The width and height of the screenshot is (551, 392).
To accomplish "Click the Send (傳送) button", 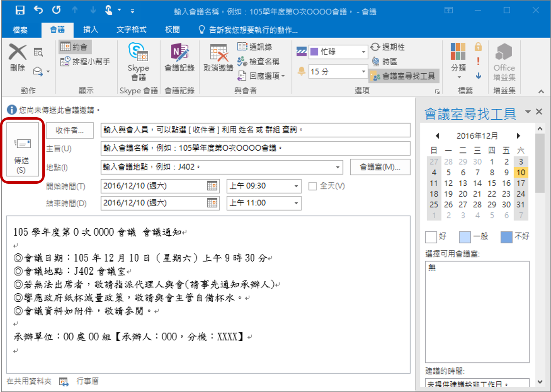I will (x=23, y=149).
